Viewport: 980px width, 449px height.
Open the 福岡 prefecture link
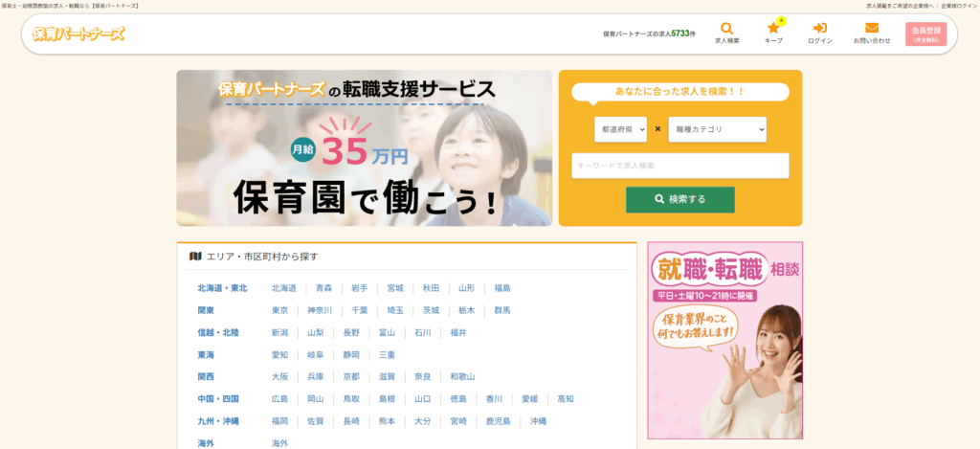pyautogui.click(x=279, y=421)
